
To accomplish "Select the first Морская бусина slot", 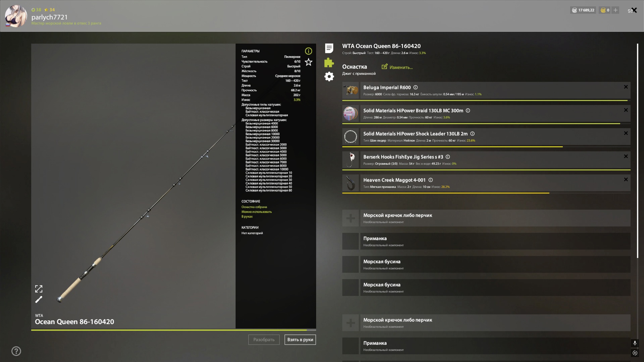I will [x=486, y=264].
